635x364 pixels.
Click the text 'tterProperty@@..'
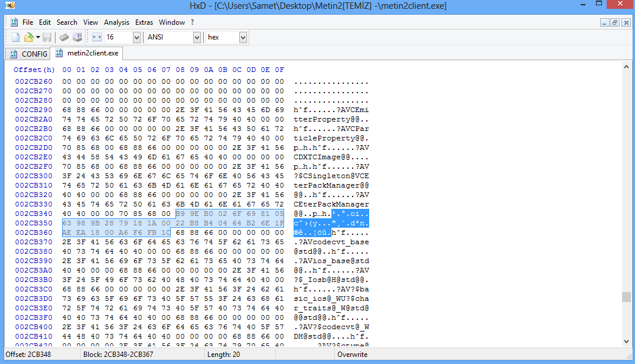coord(331,119)
